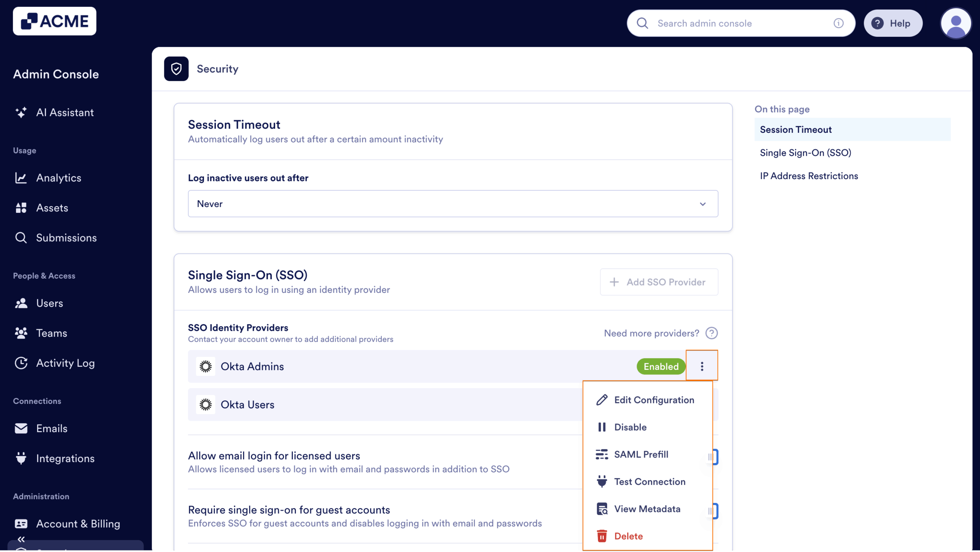Click the Okta Admins provider name
Image resolution: width=980 pixels, height=552 pixels.
[x=252, y=366]
